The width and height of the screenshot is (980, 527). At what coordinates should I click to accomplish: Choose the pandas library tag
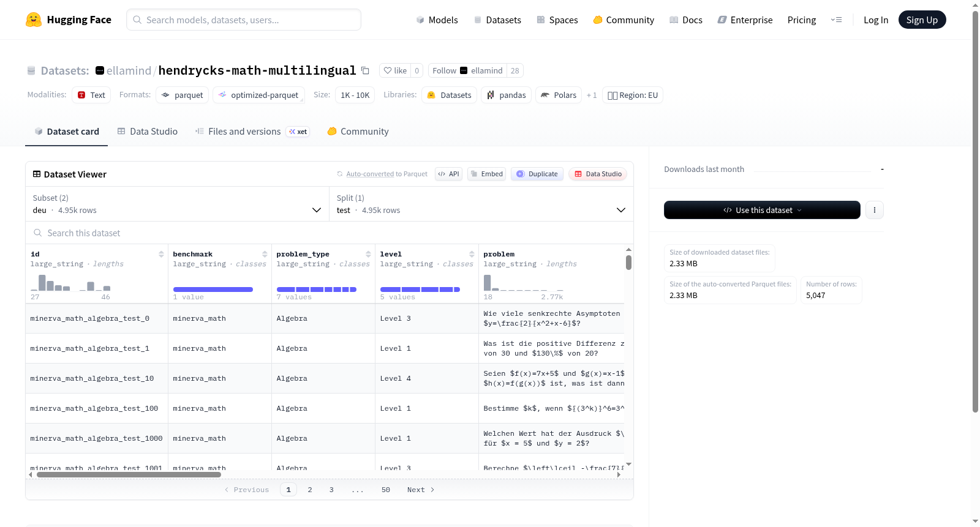(507, 95)
